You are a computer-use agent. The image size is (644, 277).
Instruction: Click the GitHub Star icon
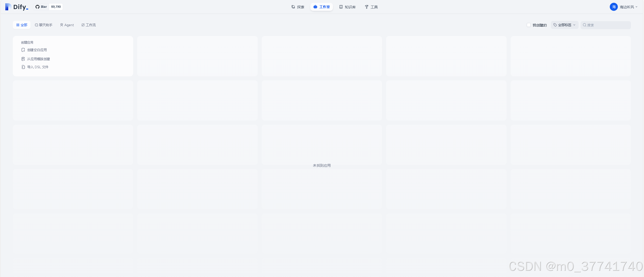pyautogui.click(x=37, y=7)
